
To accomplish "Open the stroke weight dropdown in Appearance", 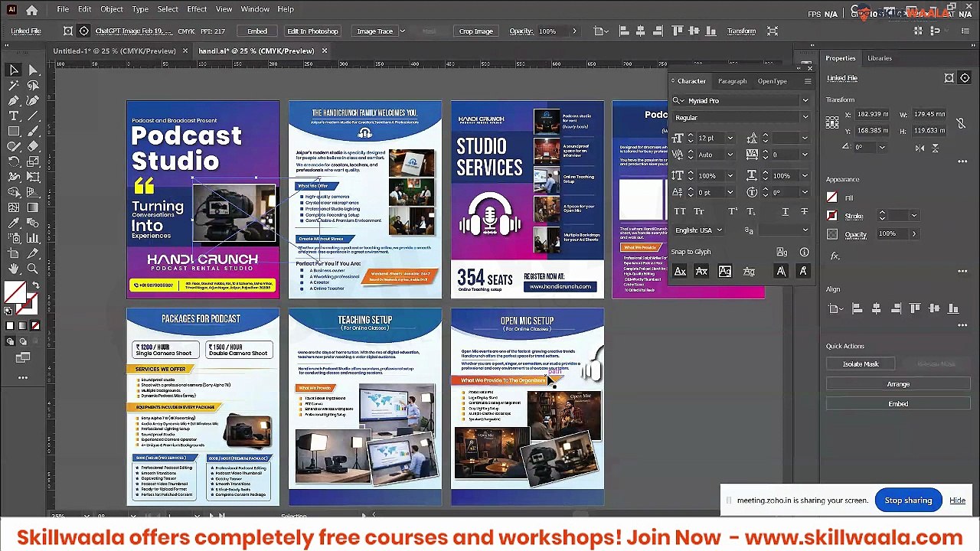I will [x=913, y=216].
